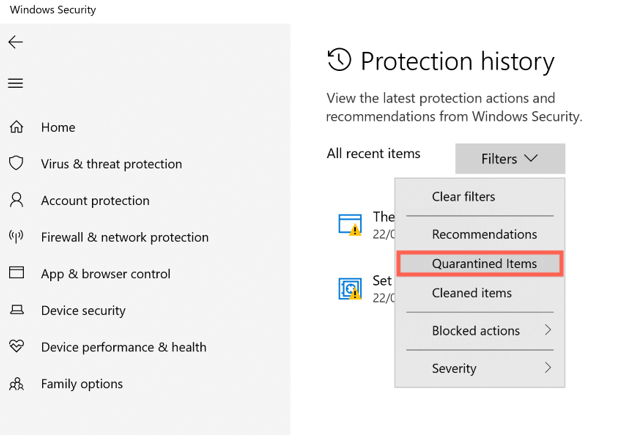Screen dimensions: 635x435
Task: Click the Firewall & network protection icon
Action: click(x=16, y=237)
